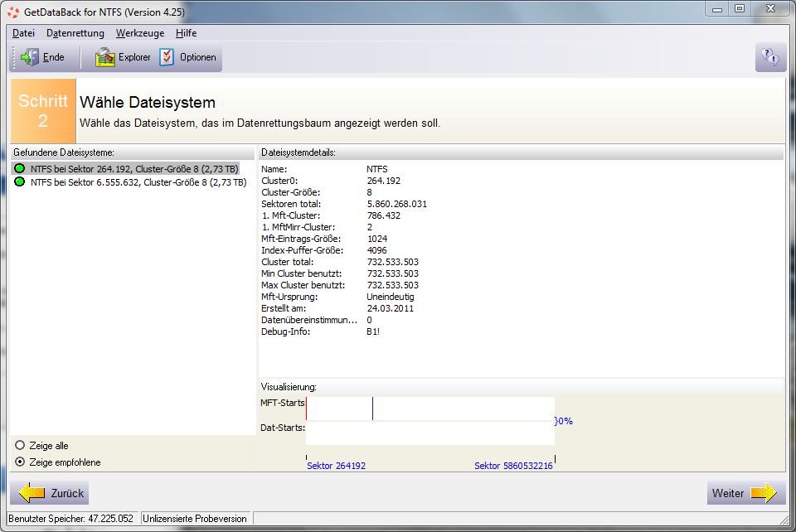Click the Name value NTFS
The width and height of the screenshot is (796, 532).
click(377, 169)
